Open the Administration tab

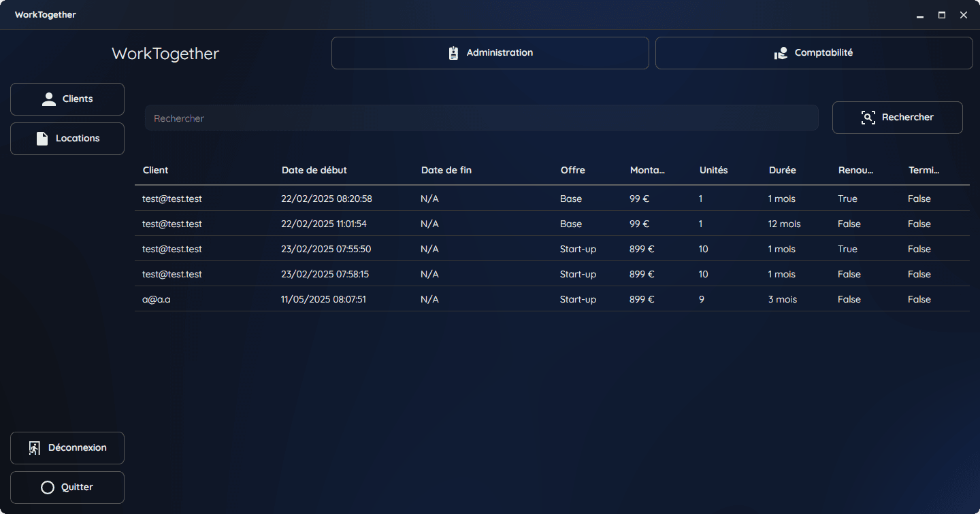point(490,53)
